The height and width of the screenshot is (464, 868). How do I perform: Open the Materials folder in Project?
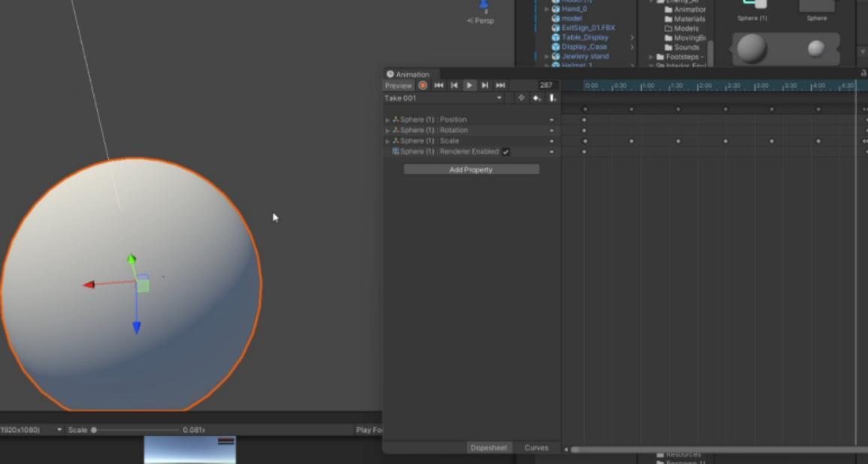pyautogui.click(x=685, y=19)
